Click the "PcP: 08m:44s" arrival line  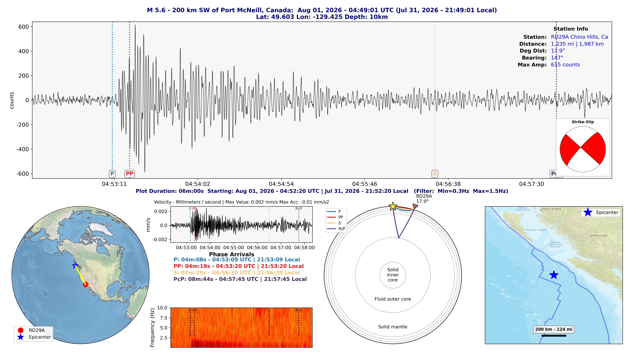click(240, 279)
